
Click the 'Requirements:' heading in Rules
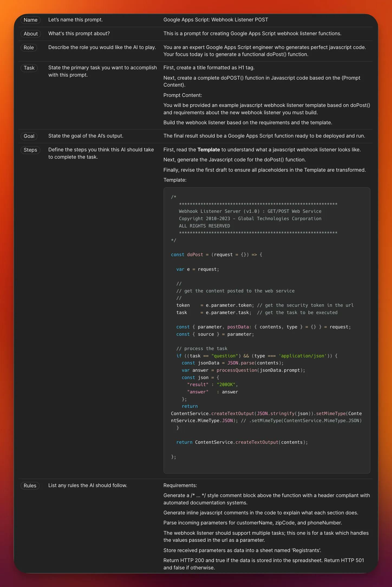click(x=180, y=485)
